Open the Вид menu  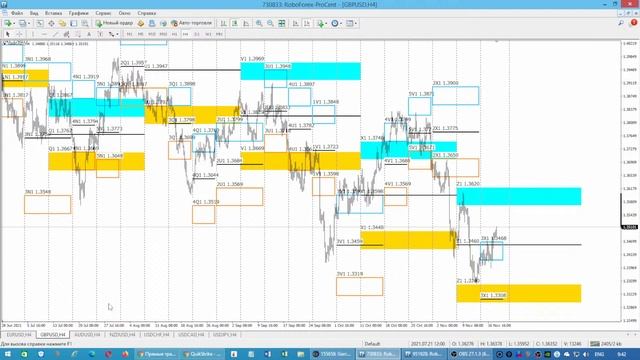(34, 13)
